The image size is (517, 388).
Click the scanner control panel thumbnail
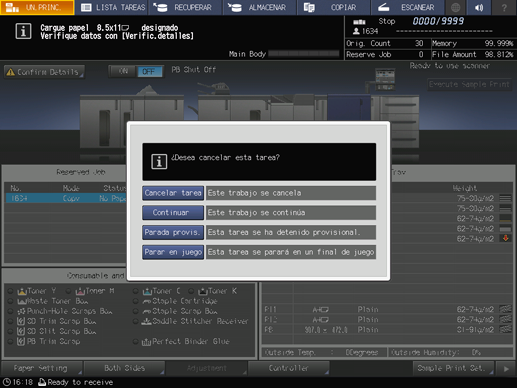pos(385,80)
